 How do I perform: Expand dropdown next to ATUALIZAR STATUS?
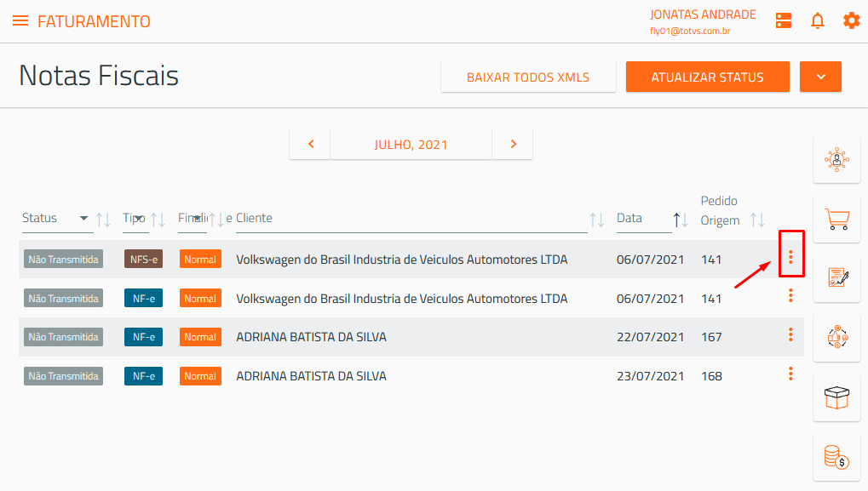[x=820, y=77]
